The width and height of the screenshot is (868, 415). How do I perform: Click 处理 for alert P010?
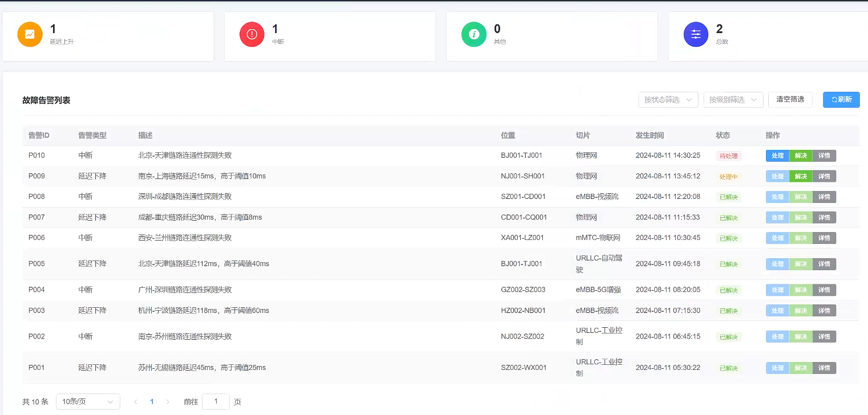777,156
